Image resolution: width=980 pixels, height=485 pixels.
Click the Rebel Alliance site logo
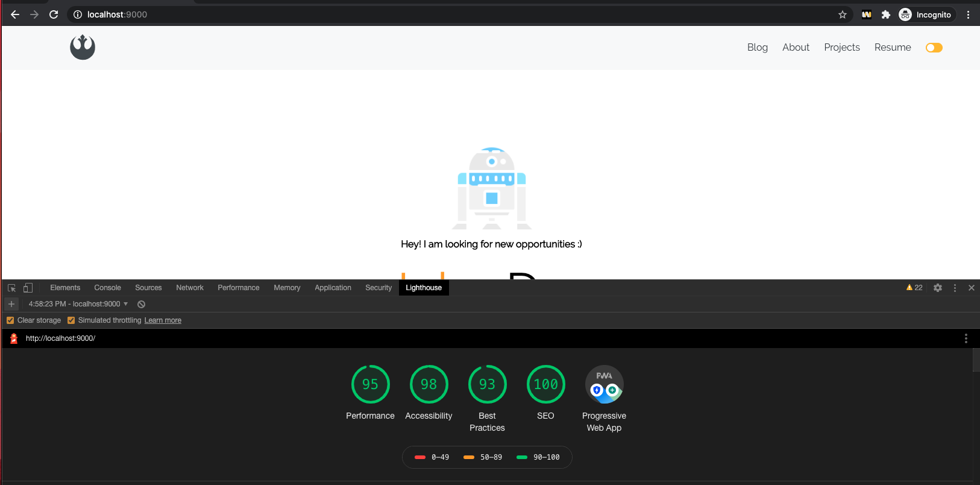[x=83, y=47]
